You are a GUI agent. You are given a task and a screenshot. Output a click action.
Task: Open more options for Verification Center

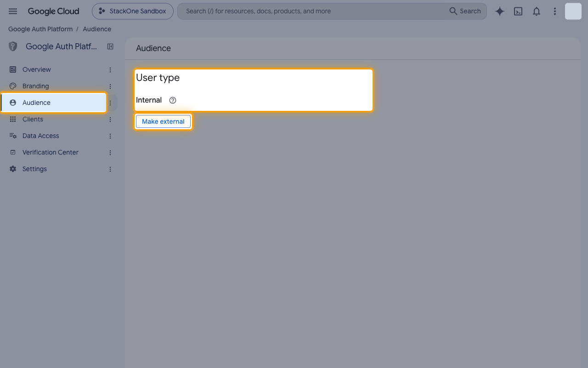click(x=110, y=153)
